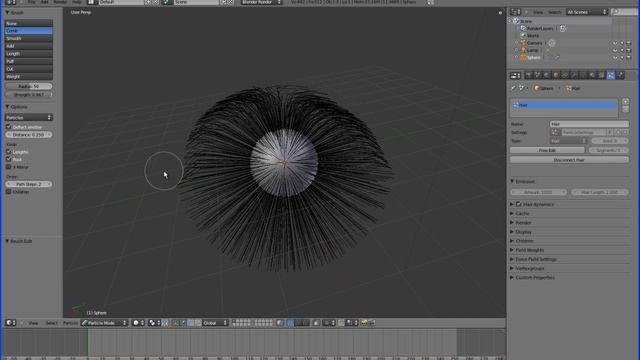Screen dimensions: 640x360
Task: Expand the Field Weights panel
Action: tap(512, 250)
